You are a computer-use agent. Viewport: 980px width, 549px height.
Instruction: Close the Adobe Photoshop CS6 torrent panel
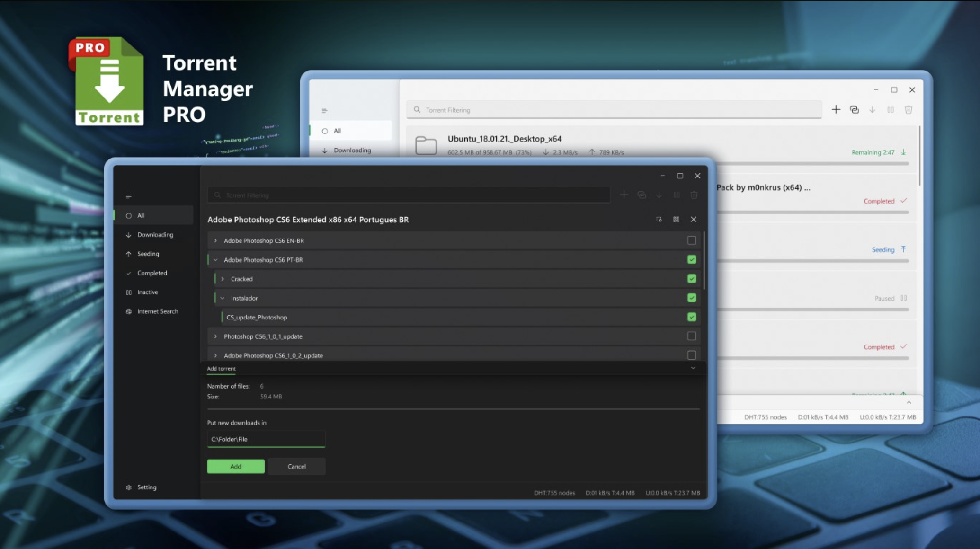(694, 220)
